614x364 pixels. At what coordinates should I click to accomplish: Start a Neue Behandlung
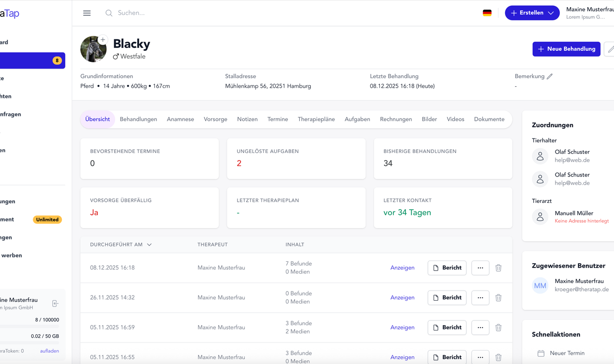pos(566,49)
